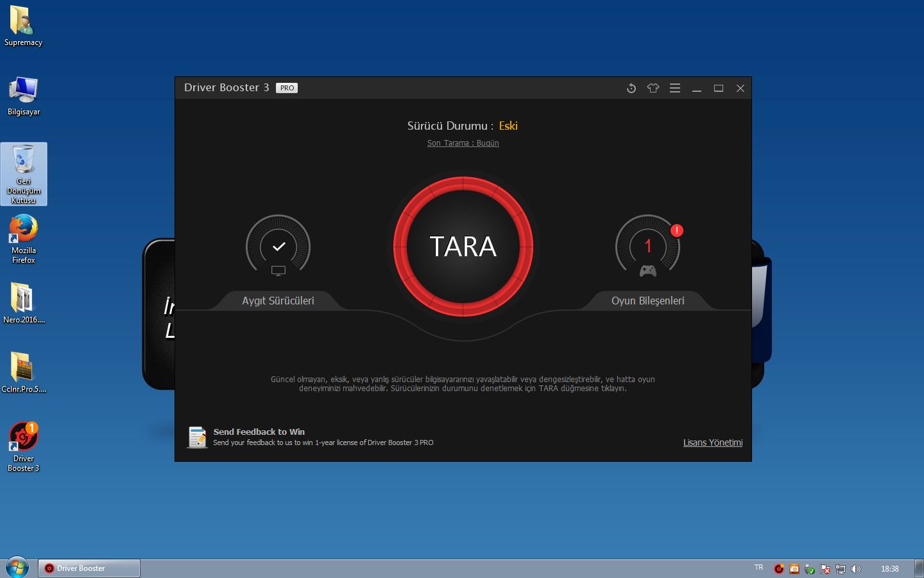This screenshot has width=924, height=578.
Task: Open the Bilgisayar desktop icon
Action: tap(24, 96)
